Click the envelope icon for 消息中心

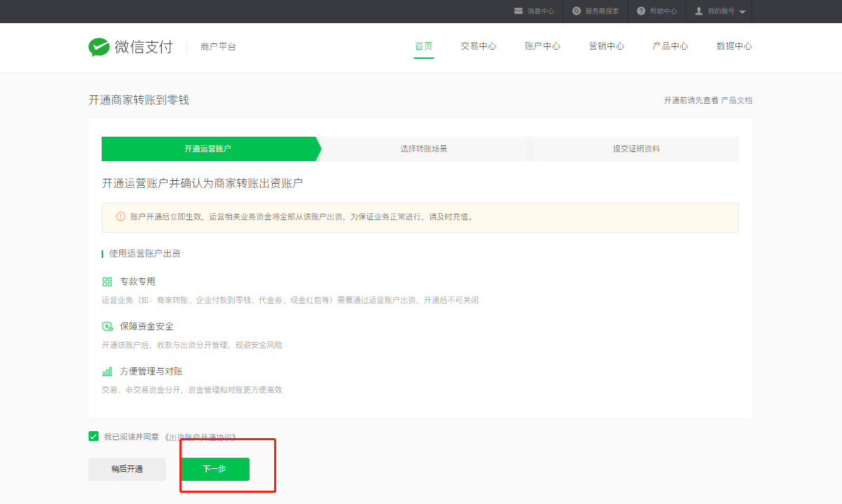[x=518, y=11]
